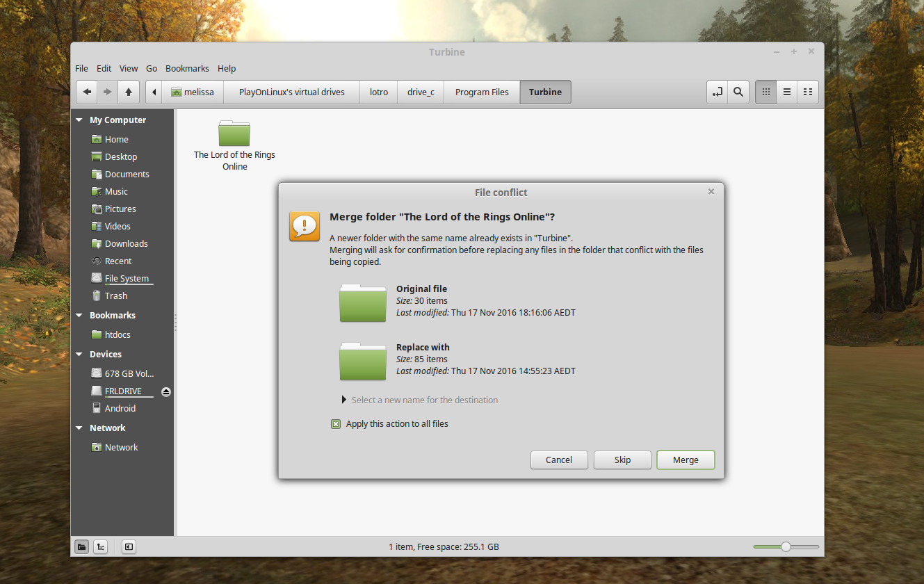Select the FRLDRIVE device entry

pyautogui.click(x=123, y=391)
